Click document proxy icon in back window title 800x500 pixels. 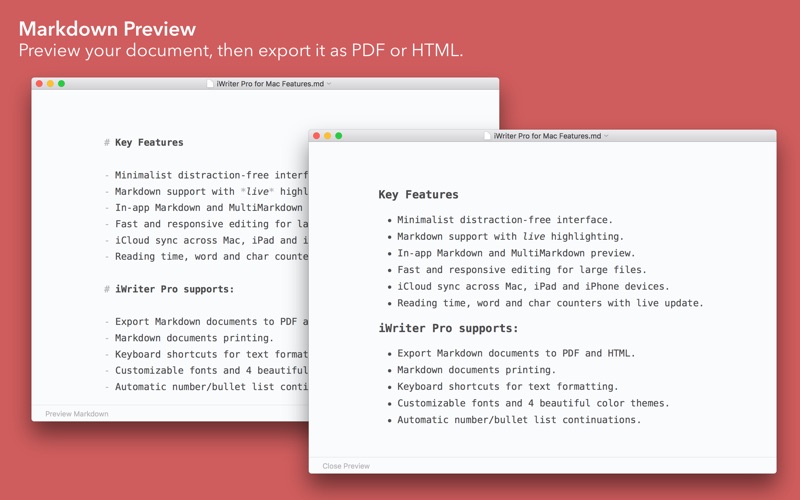pyautogui.click(x=210, y=84)
